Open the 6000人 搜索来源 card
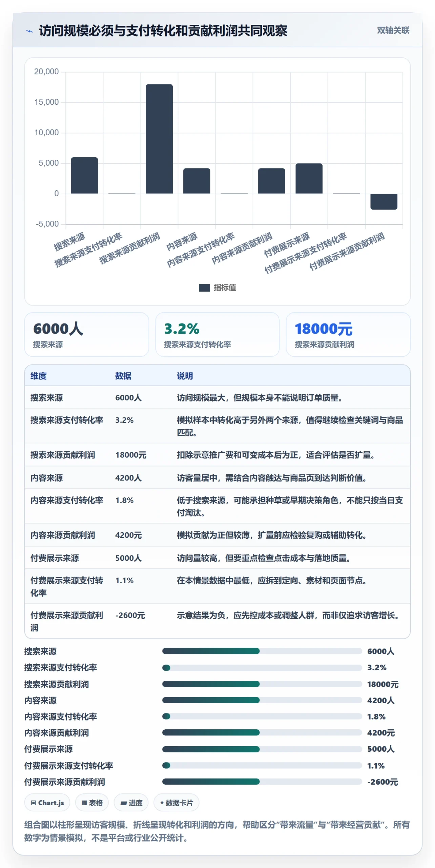Image resolution: width=435 pixels, height=868 pixels. click(87, 334)
